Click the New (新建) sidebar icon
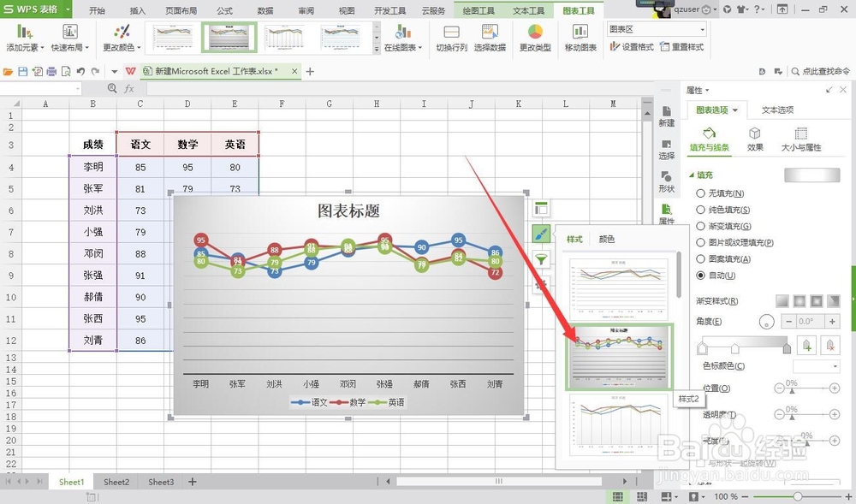The width and height of the screenshot is (856, 504). tap(667, 116)
